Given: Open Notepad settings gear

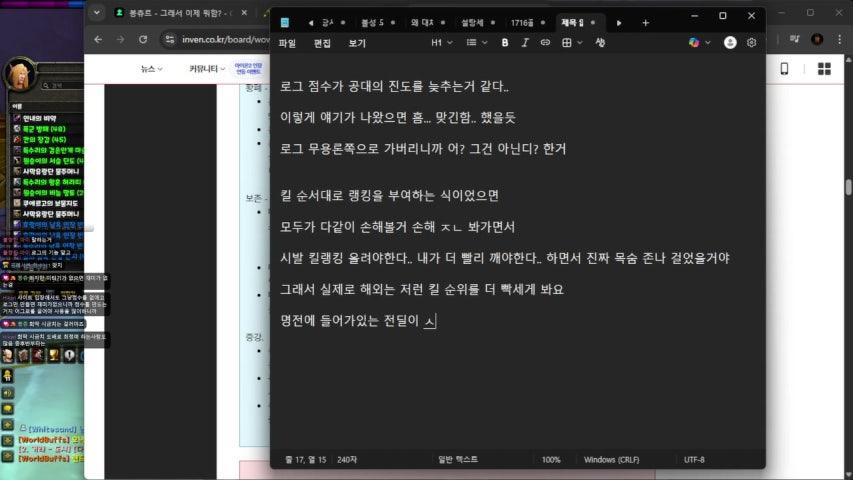Looking at the screenshot, I should pos(751,43).
